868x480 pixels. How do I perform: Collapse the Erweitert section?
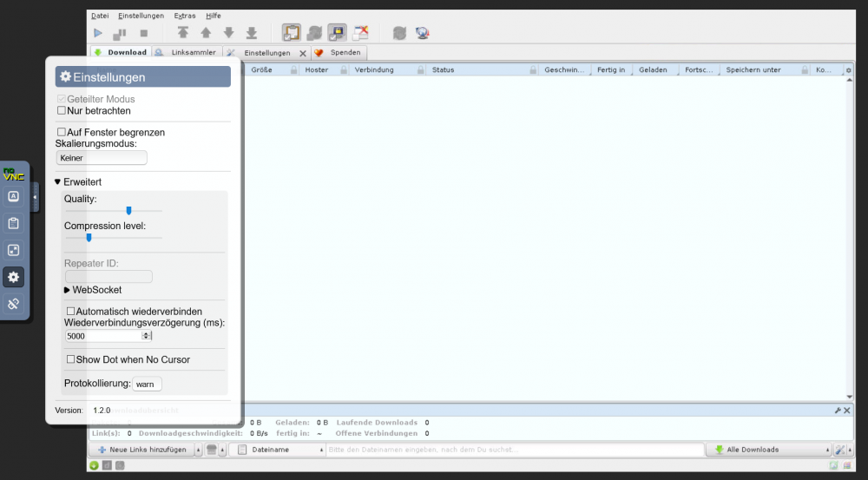tap(78, 181)
